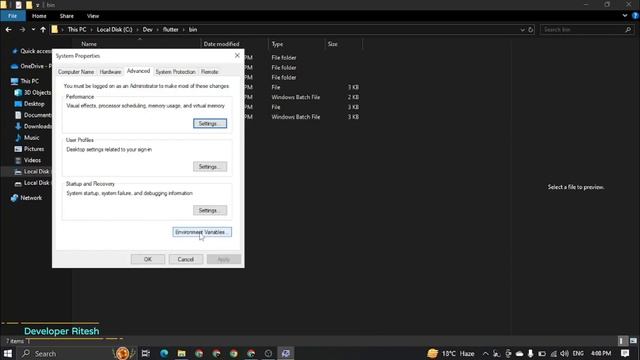Expand address bar history dropdown

click(522, 29)
